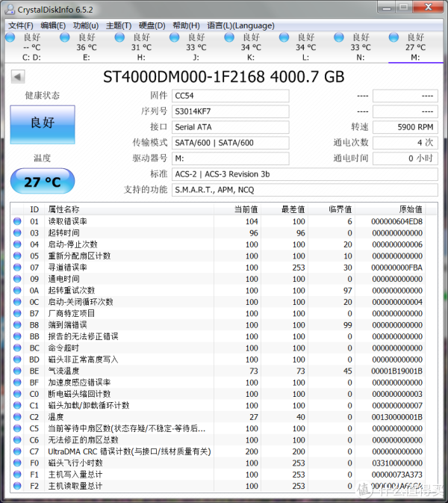This screenshot has height=503, width=448.
Task: Open the 文件(F) menu
Action: click(20, 25)
